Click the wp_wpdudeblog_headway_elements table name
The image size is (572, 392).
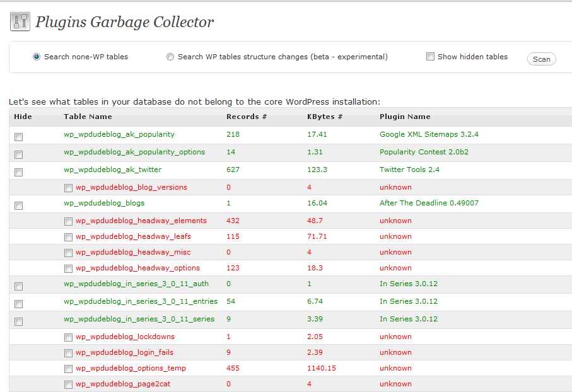coord(141,221)
